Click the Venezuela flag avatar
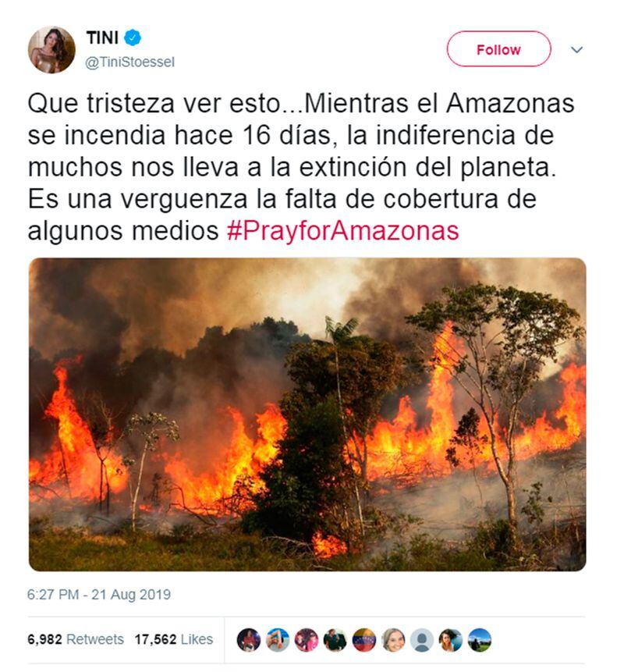 point(364,640)
